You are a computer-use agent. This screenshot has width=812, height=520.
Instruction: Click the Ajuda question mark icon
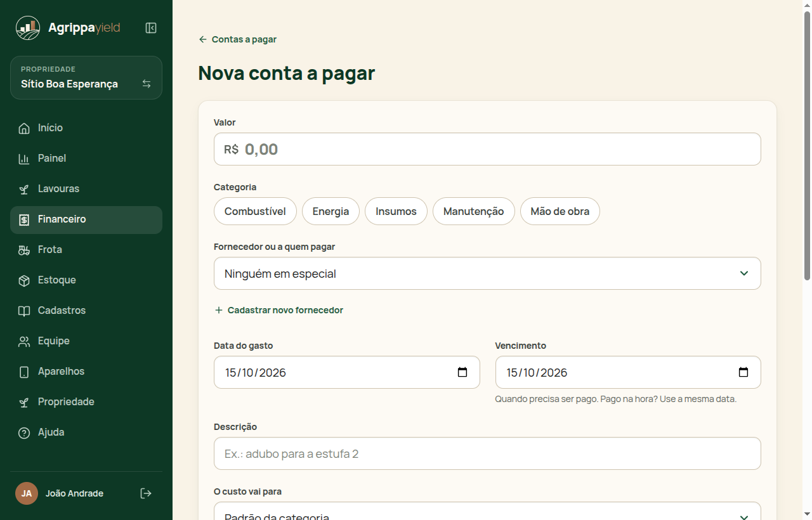click(x=24, y=432)
